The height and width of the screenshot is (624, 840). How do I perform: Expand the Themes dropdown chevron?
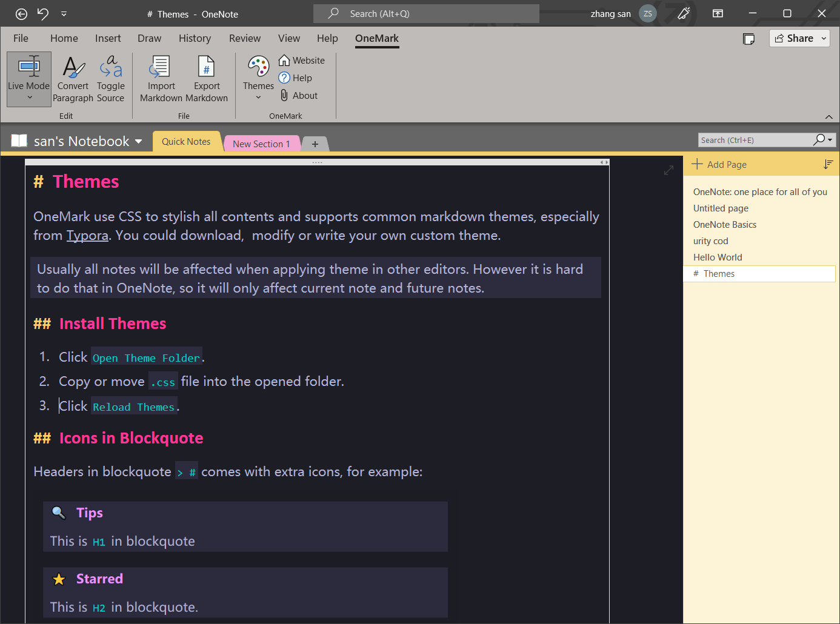[x=258, y=98]
